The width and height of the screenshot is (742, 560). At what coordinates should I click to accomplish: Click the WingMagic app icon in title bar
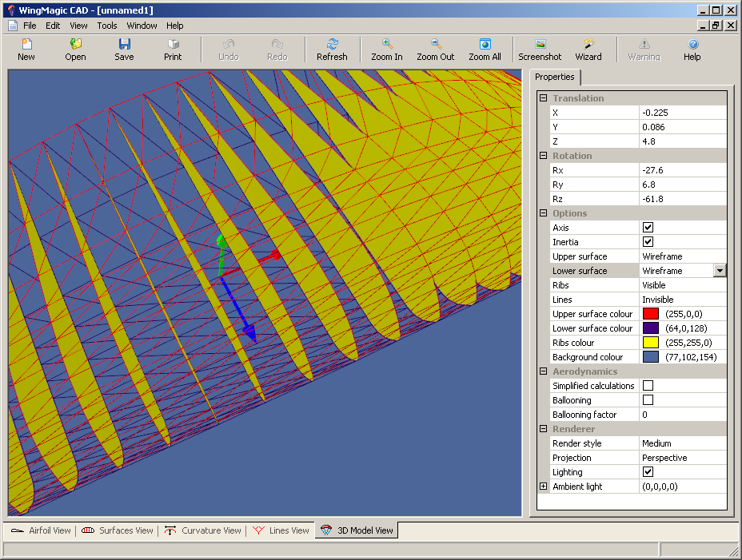11,10
